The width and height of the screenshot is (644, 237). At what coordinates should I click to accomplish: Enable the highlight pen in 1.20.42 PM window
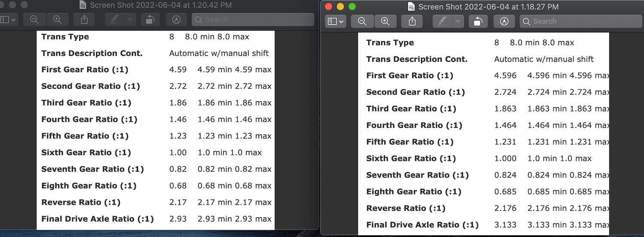coord(115,19)
